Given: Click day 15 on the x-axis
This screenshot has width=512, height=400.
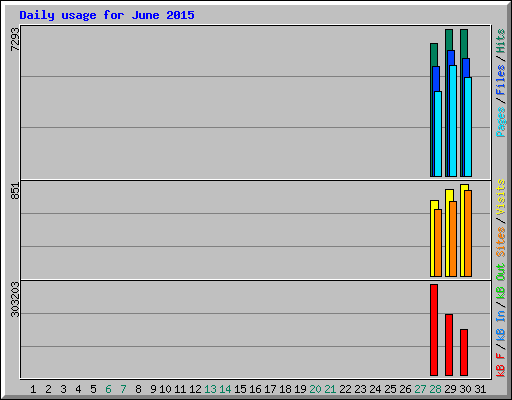Looking at the screenshot, I should (240, 389).
